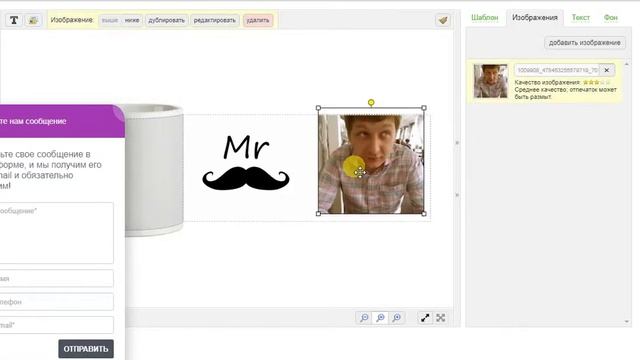640x360 pixels.
Task: Click the clear canvas brush icon
Action: point(442,20)
